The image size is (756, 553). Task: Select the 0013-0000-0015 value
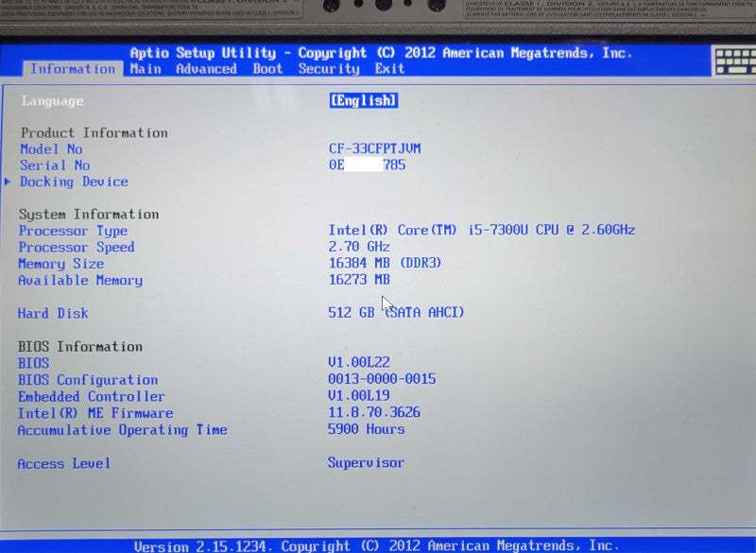(x=382, y=379)
